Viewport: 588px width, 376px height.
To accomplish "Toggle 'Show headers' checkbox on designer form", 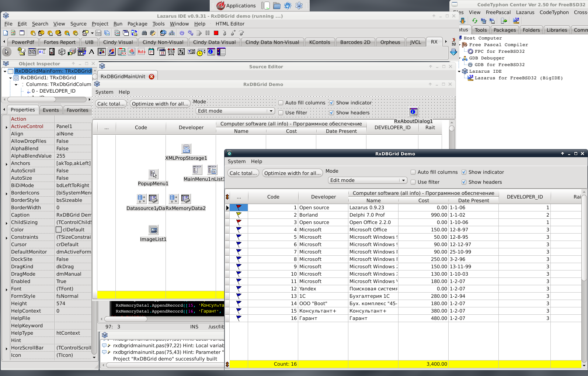I will pyautogui.click(x=332, y=113).
